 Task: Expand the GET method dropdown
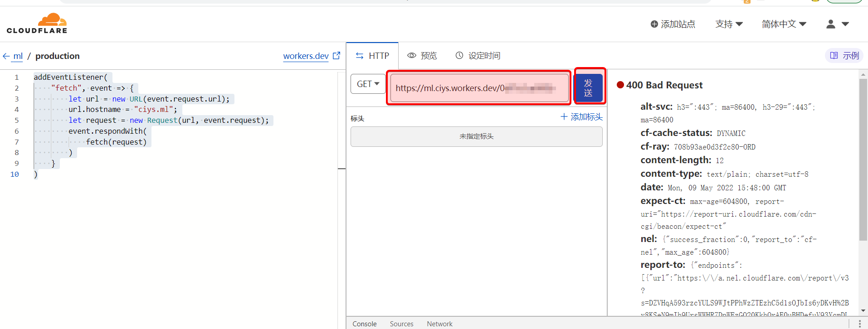(368, 84)
